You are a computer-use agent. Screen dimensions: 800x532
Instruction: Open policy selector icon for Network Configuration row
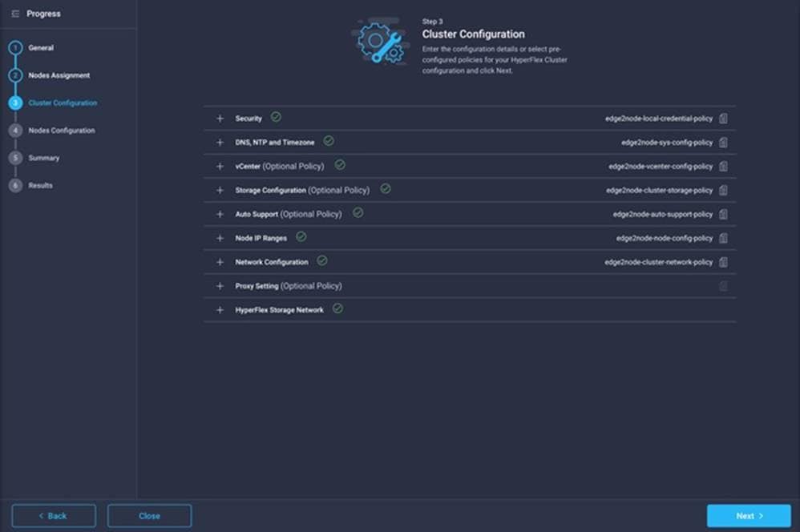tap(723, 262)
